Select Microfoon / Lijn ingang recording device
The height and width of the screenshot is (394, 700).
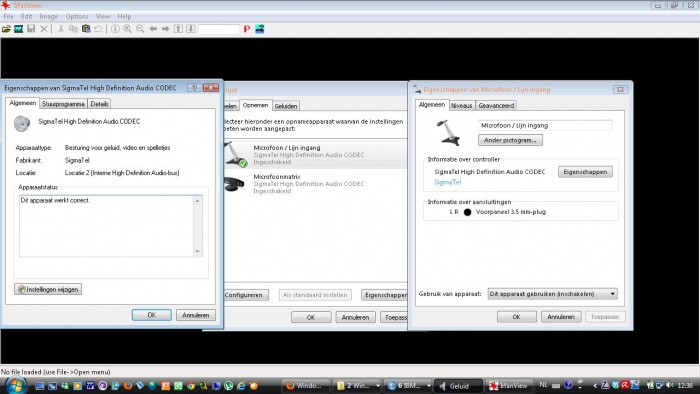(x=315, y=154)
